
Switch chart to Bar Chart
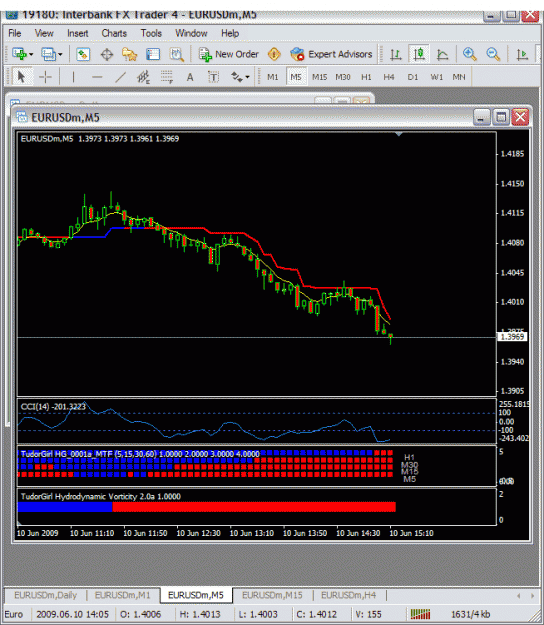[x=395, y=54]
